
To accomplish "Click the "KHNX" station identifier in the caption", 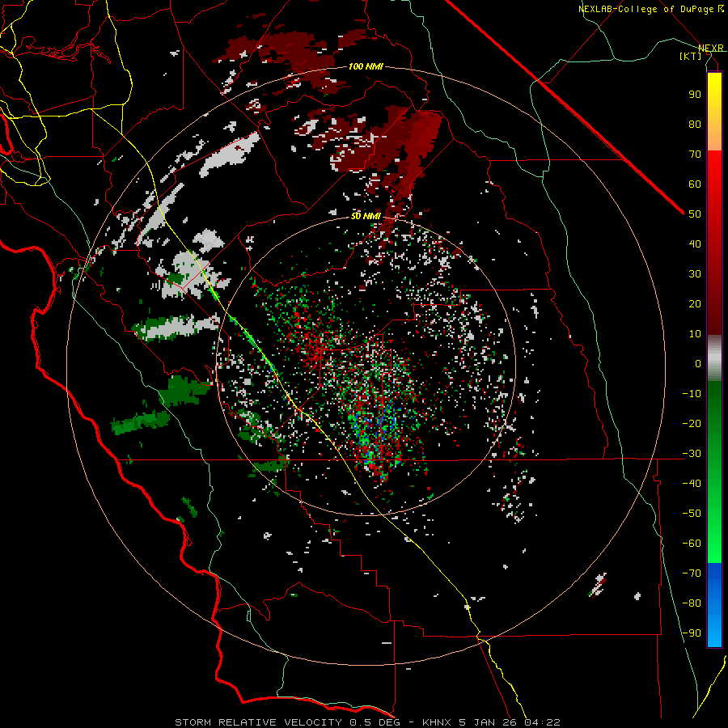I will pos(437,722).
